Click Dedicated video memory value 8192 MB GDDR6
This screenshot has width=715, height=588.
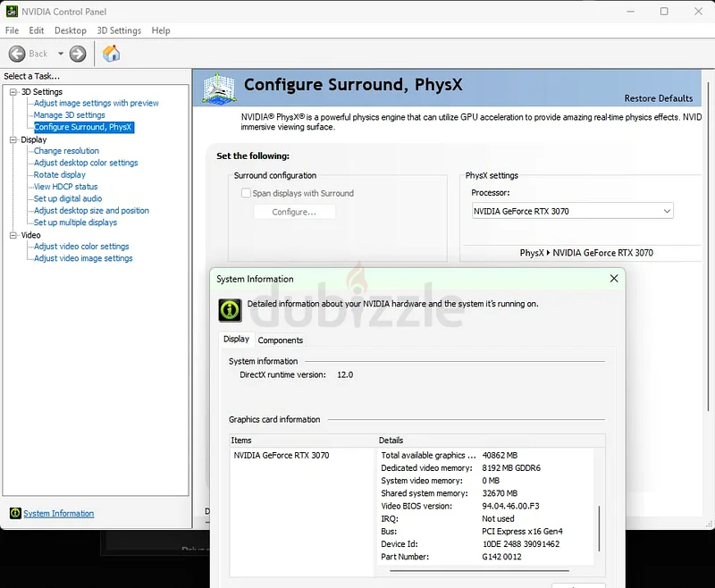pos(511,468)
